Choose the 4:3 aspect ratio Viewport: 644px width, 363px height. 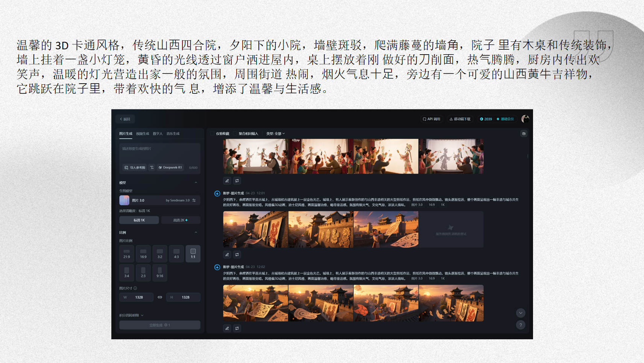pyautogui.click(x=176, y=253)
